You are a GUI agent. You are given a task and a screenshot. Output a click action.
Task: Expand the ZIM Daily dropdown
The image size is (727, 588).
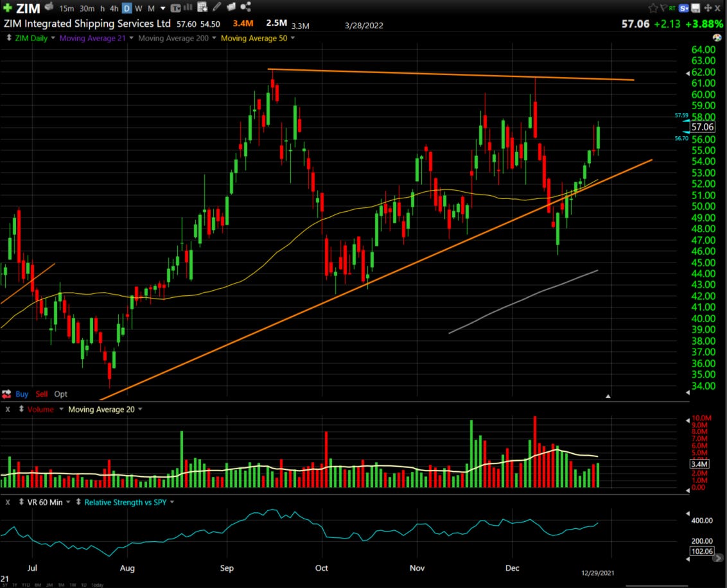click(x=53, y=38)
